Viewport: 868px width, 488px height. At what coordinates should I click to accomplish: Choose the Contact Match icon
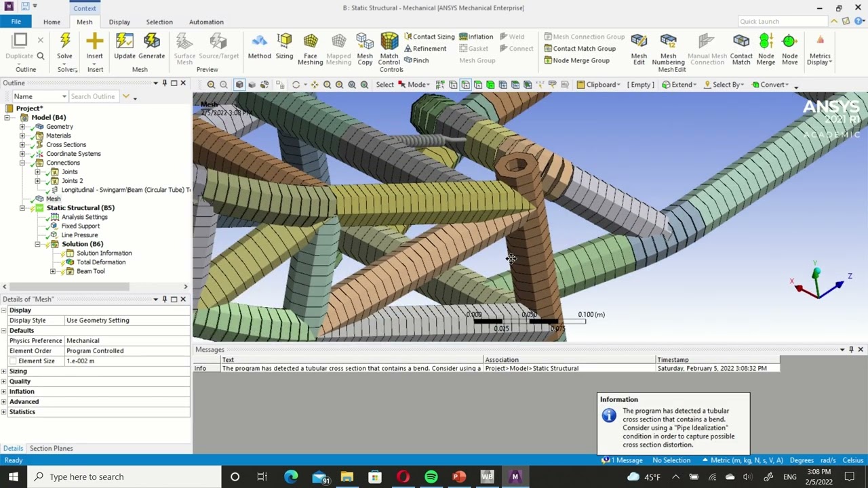coord(741,41)
